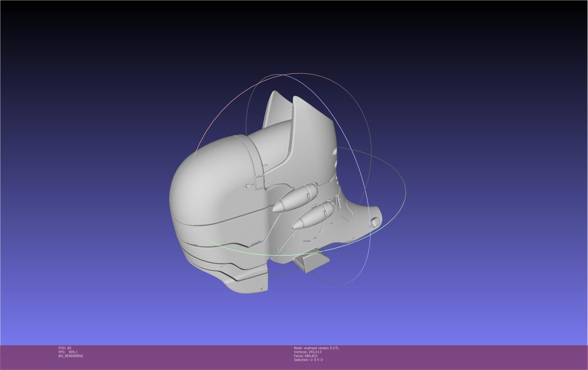This screenshot has width=588, height=370.
Task: Click the 'FPS: 909.1' readout
Action: (x=68, y=352)
